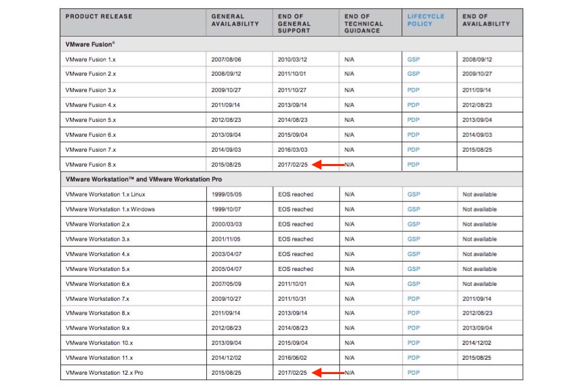The height and width of the screenshot is (389, 588).
Task: Open PDP link for VMware Fusion 5.x
Action: coord(413,120)
